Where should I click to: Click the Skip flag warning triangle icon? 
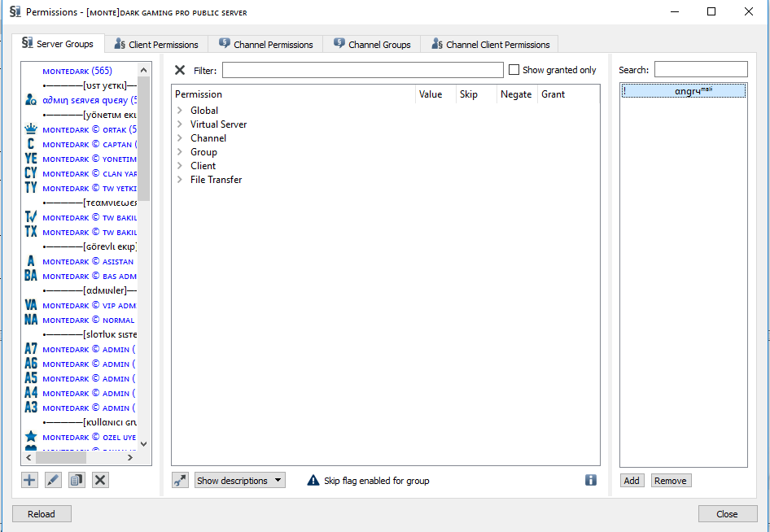313,481
